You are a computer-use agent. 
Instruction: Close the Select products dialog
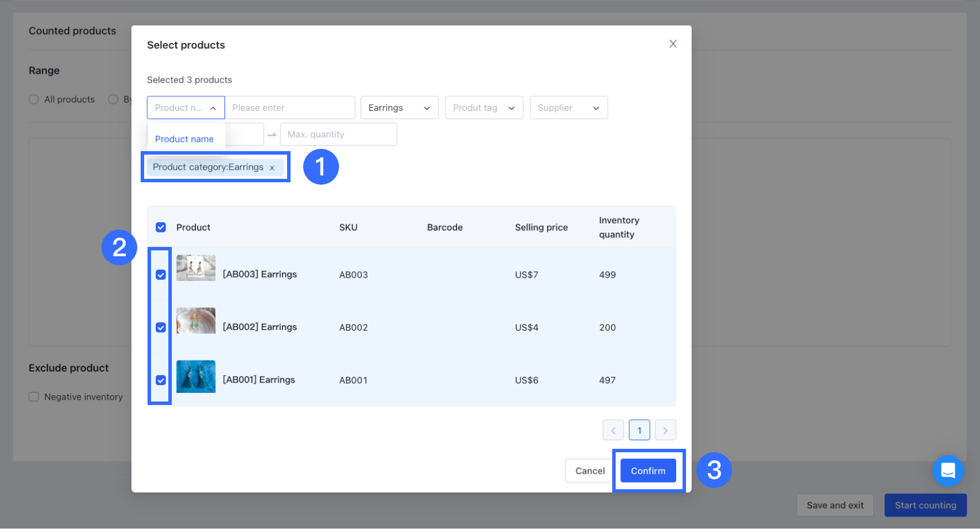[x=673, y=44]
